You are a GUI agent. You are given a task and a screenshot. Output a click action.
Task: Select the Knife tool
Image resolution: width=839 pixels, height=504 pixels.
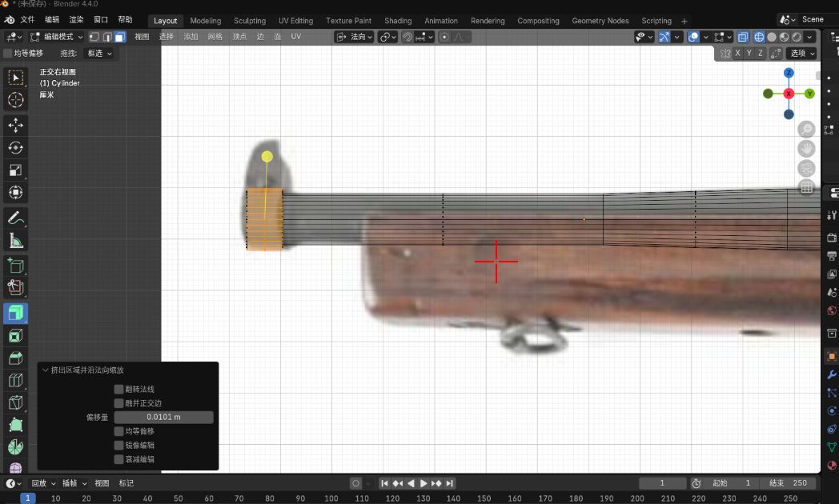(15, 403)
